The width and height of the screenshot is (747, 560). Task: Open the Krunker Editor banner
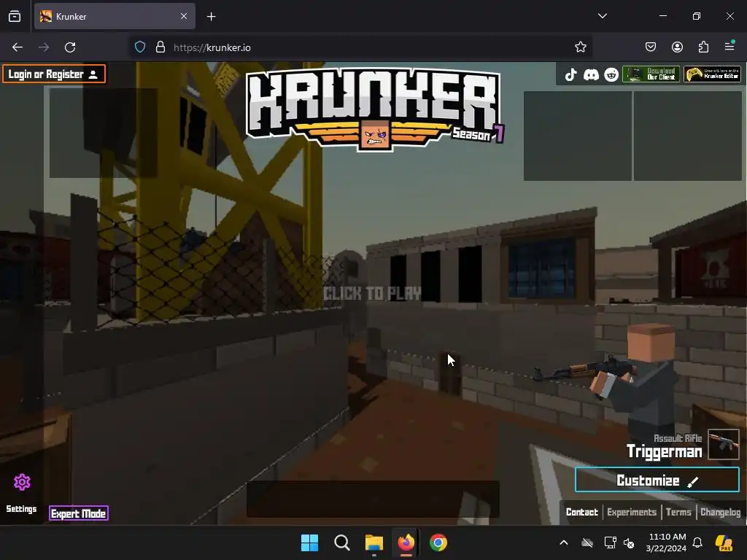coord(712,74)
